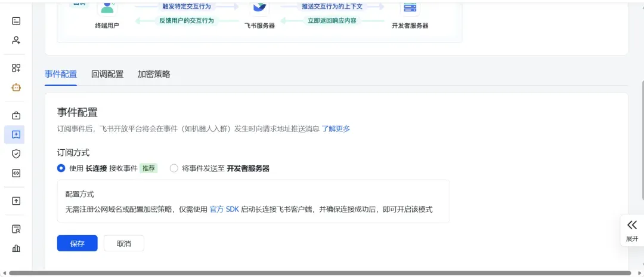The image size is (644, 277).
Task: Select the highlighted events and callbacks icon
Action: tap(16, 134)
